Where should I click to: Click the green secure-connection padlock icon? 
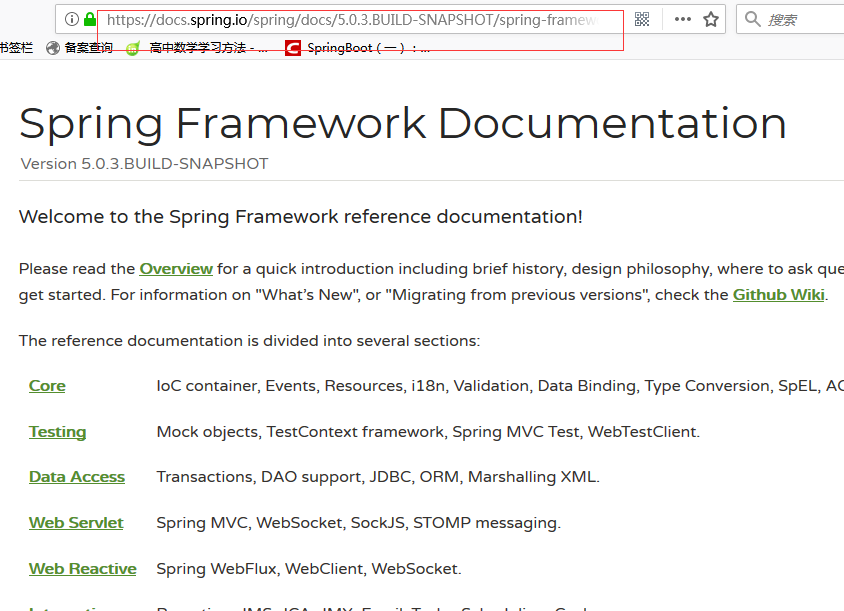point(90,19)
